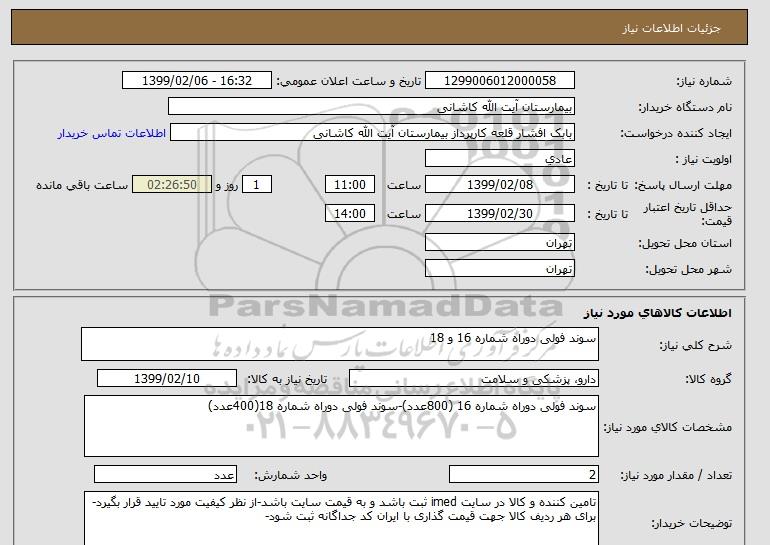Select the delivery province field تهران
Image resolution: width=770 pixels, height=545 pixels.
(x=499, y=243)
